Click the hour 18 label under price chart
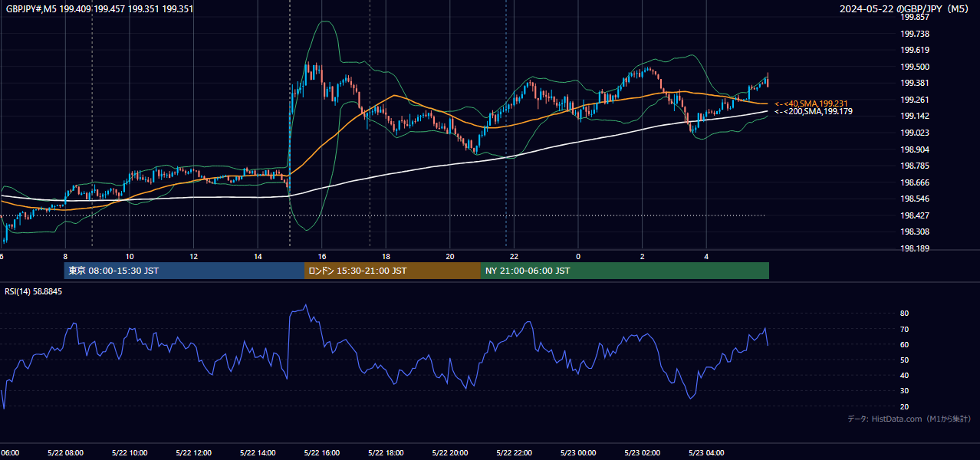The height and width of the screenshot is (460, 980). click(x=386, y=256)
